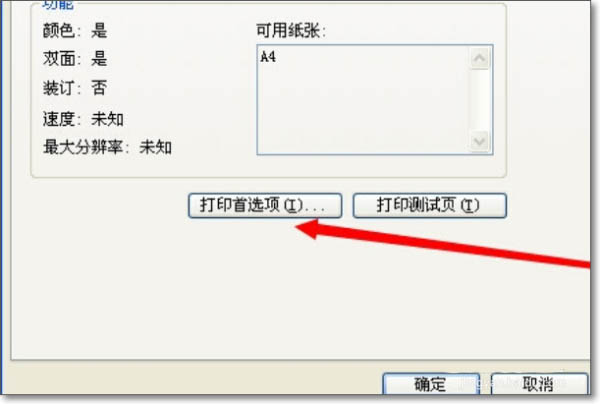Click empty area of 可用纸张 list box
This screenshot has width=600, height=404.
point(364,111)
